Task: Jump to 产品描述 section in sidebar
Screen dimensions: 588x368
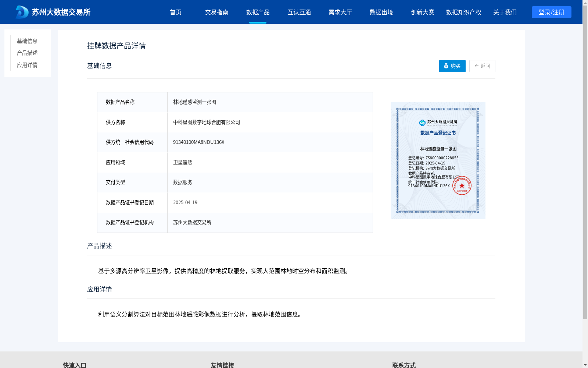Action: coord(27,53)
